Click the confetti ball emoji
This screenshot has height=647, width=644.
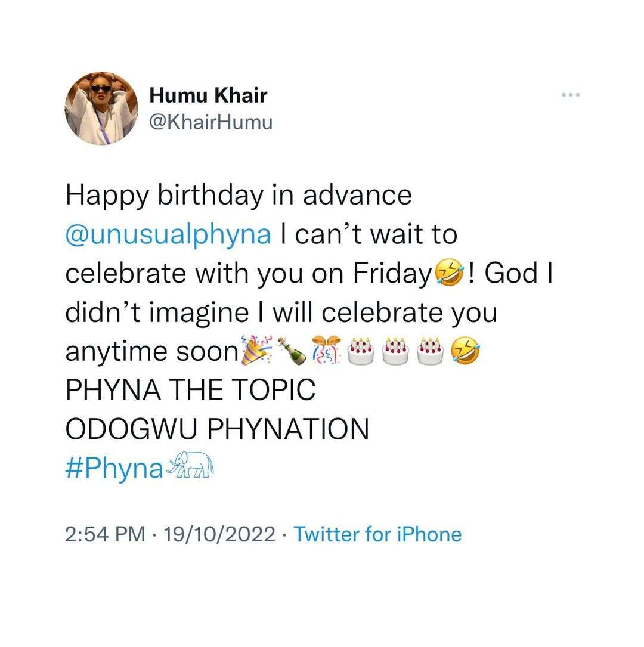pyautogui.click(x=327, y=351)
